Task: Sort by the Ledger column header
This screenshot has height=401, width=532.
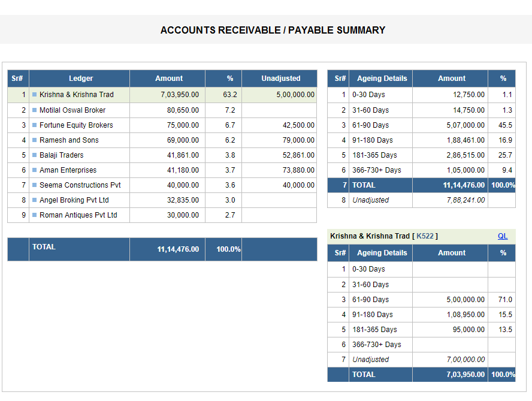Action: (x=80, y=79)
